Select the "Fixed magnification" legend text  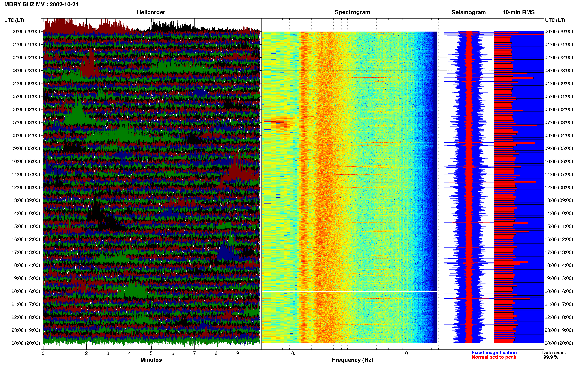[494, 352]
